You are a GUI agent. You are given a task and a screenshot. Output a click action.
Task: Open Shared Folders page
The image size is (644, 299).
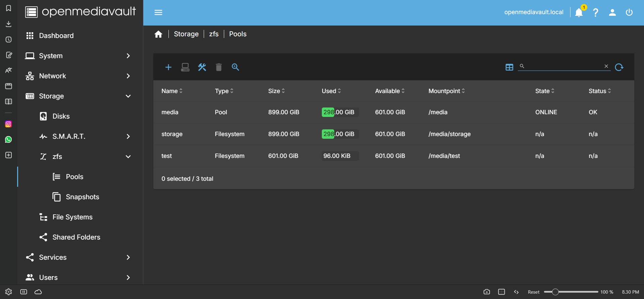tap(76, 237)
